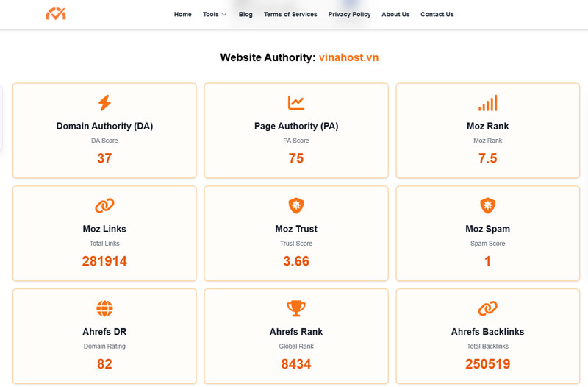Click the Ahrefs Backlinks title

pos(488,332)
